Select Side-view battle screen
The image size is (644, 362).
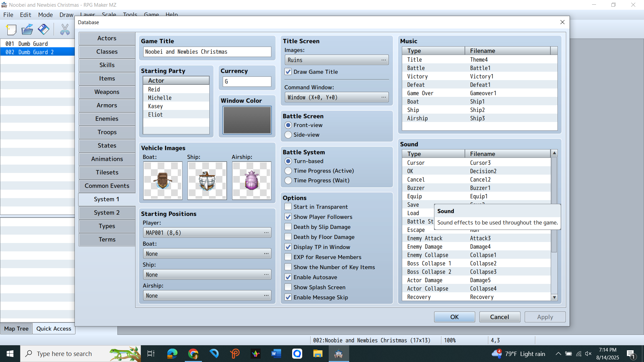288,135
